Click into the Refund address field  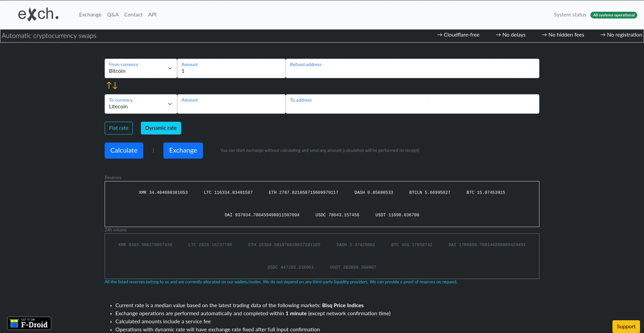click(x=413, y=68)
